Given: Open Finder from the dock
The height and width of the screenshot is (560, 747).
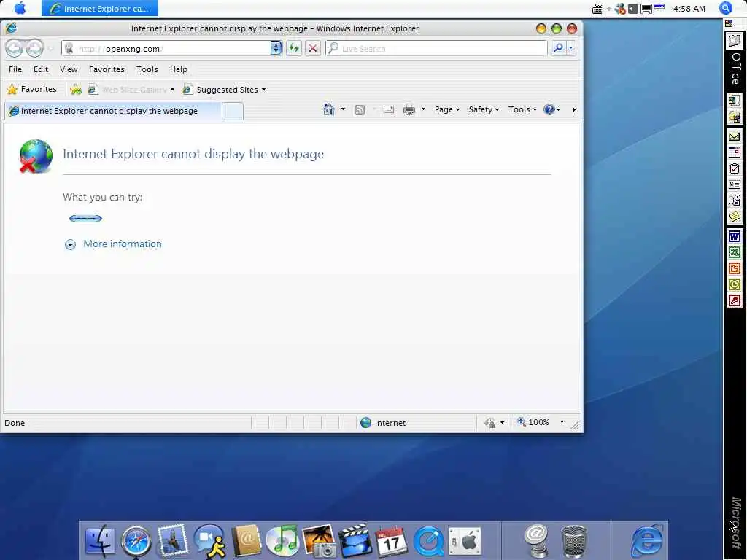Looking at the screenshot, I should pyautogui.click(x=99, y=541).
